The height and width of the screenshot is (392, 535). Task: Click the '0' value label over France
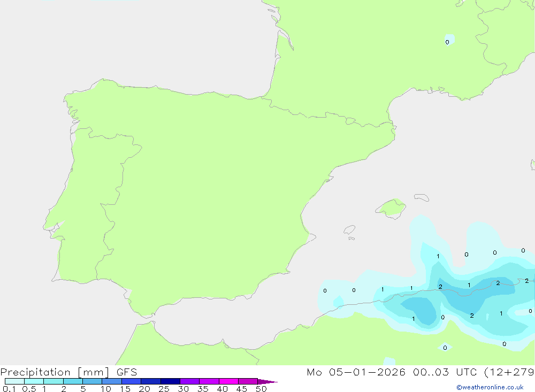tap(447, 42)
